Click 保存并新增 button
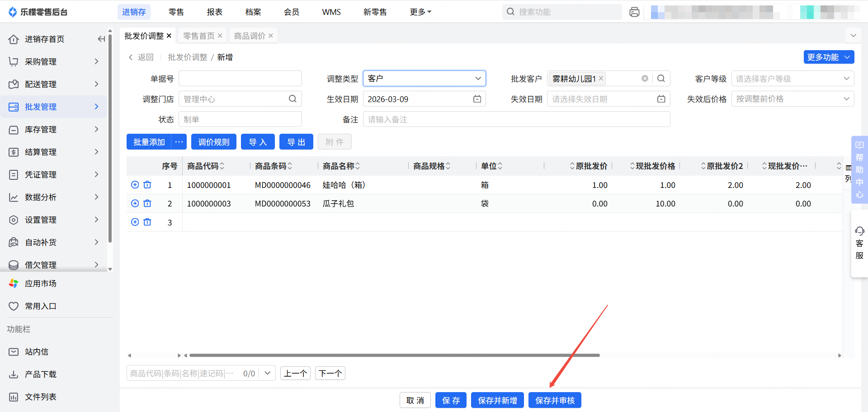Image resolution: width=868 pixels, height=412 pixels. coord(497,400)
